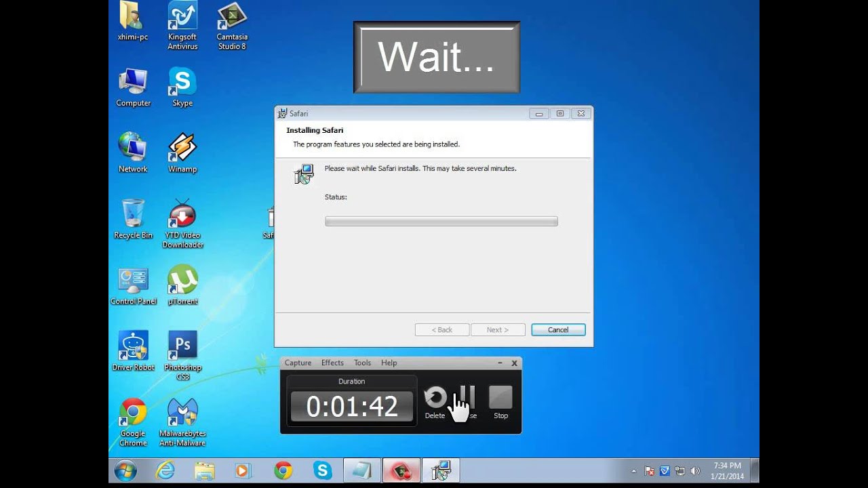Click the Safari installation progress bar
Image resolution: width=868 pixels, height=488 pixels.
pos(441,221)
